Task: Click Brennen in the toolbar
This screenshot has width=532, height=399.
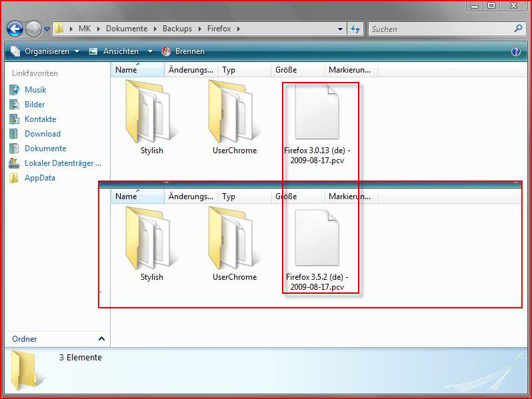Action: click(x=183, y=51)
